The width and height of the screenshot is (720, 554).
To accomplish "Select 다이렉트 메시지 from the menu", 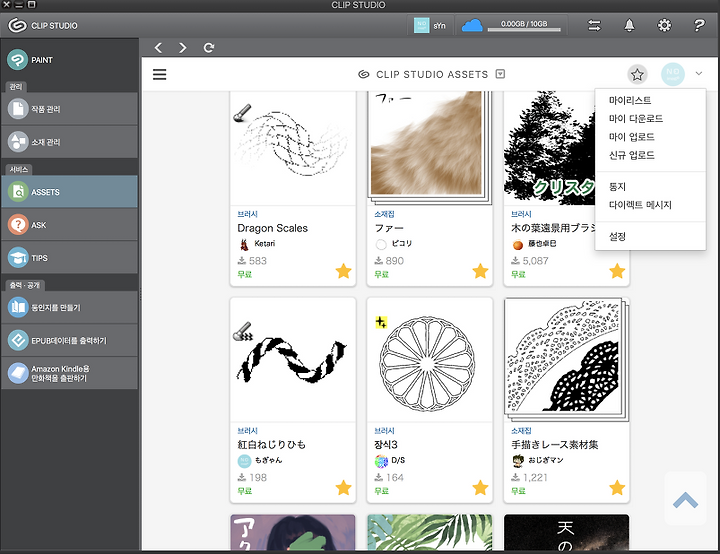I will pyautogui.click(x=640, y=205).
